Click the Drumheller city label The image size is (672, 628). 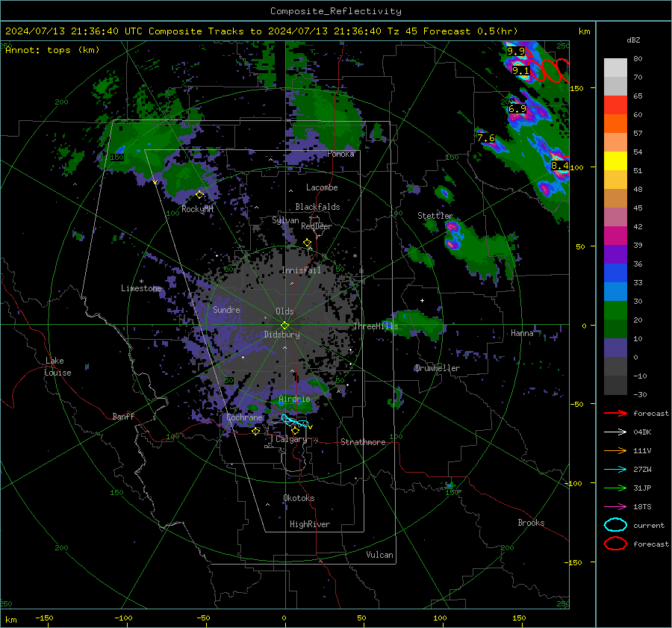(437, 368)
